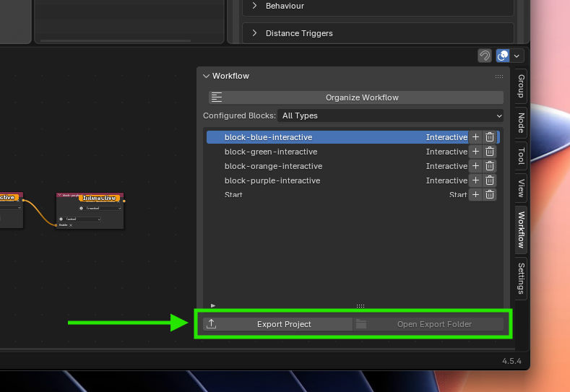This screenshot has width=570, height=392.
Task: Click the plus icon for block-blue-interactive
Action: coord(475,137)
